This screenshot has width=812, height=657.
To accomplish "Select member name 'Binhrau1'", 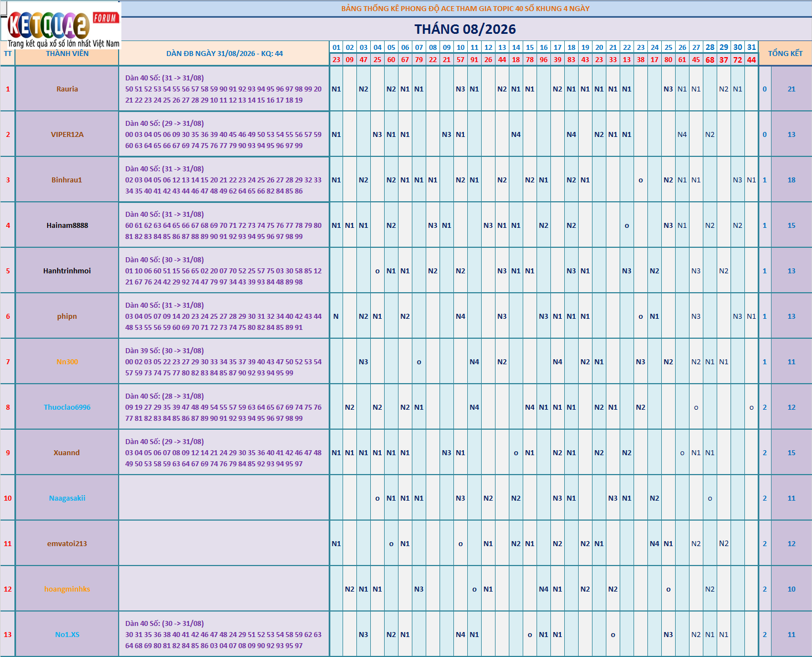I will point(67,180).
